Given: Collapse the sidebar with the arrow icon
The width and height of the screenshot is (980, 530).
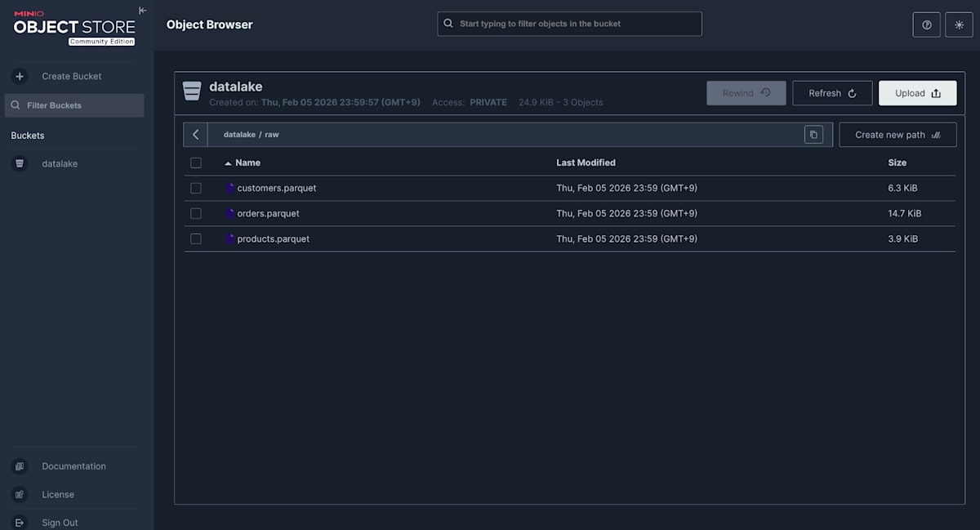Looking at the screenshot, I should [x=143, y=11].
